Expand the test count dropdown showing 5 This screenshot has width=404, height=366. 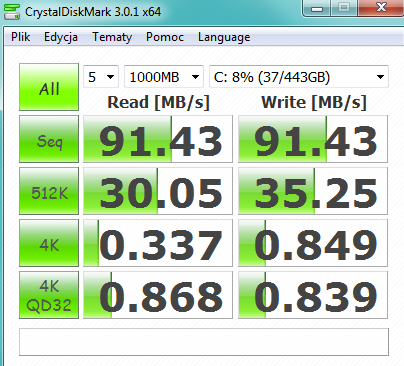point(101,77)
